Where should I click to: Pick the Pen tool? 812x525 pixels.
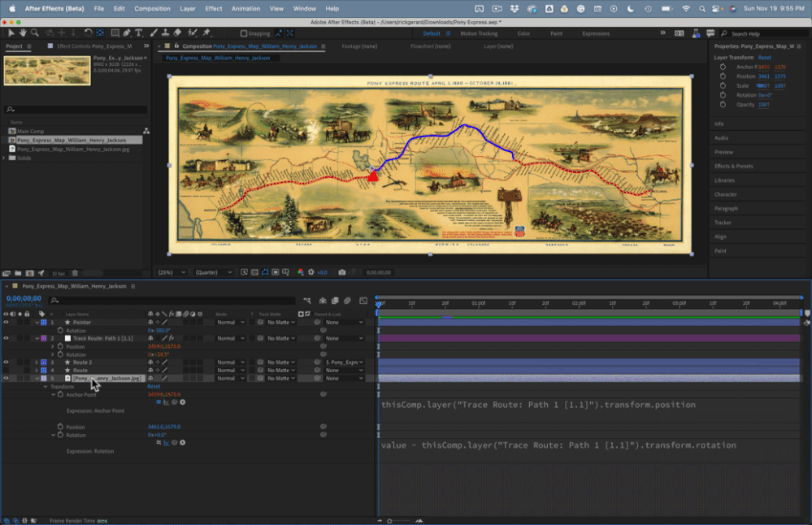(x=128, y=33)
